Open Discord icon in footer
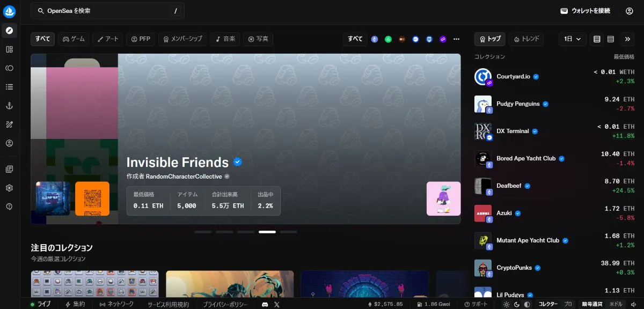 coord(265,304)
